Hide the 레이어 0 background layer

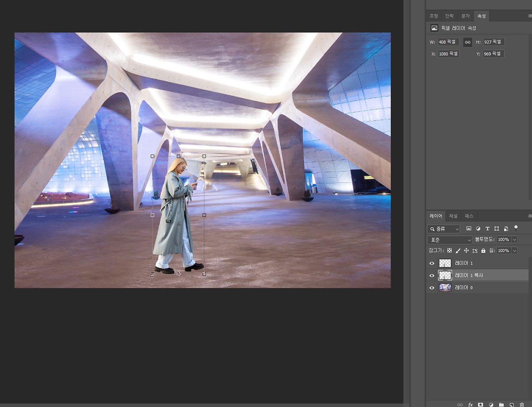(432, 287)
